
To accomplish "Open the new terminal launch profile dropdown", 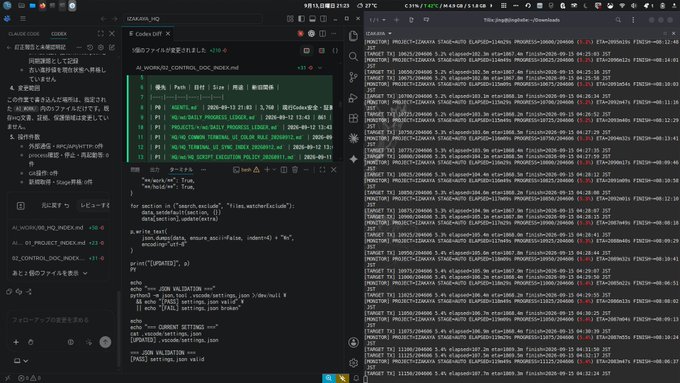I will point(274,170).
